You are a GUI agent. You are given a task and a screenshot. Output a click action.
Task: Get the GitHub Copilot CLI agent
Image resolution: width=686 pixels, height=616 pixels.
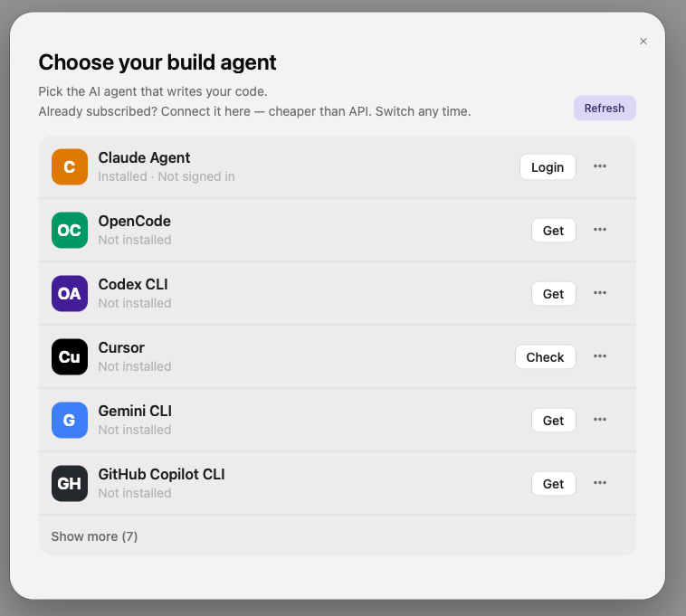pos(554,484)
